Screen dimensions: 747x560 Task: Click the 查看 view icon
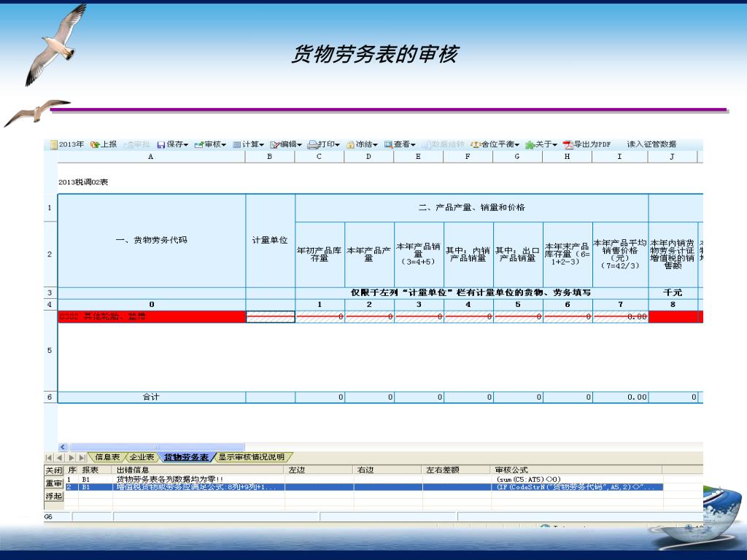tap(389, 145)
